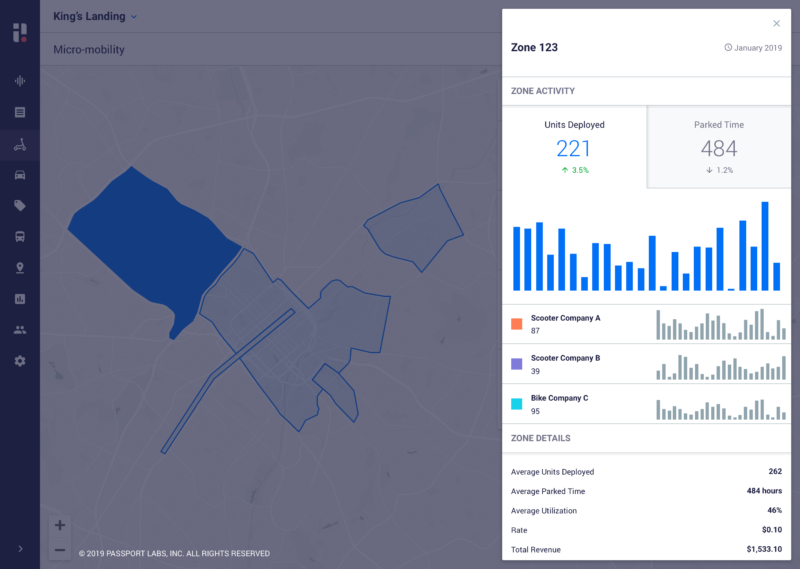Switch to the Parked Time tab
Image resolution: width=800 pixels, height=569 pixels.
pyautogui.click(x=718, y=146)
